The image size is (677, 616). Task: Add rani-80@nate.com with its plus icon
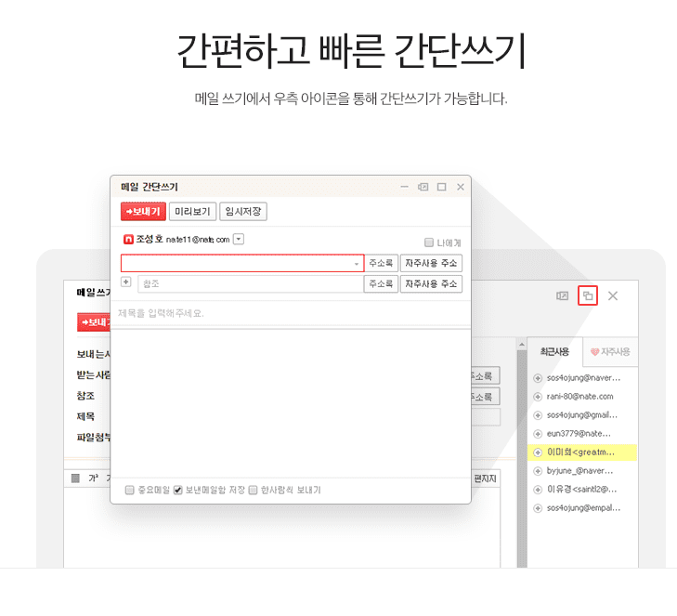click(538, 397)
